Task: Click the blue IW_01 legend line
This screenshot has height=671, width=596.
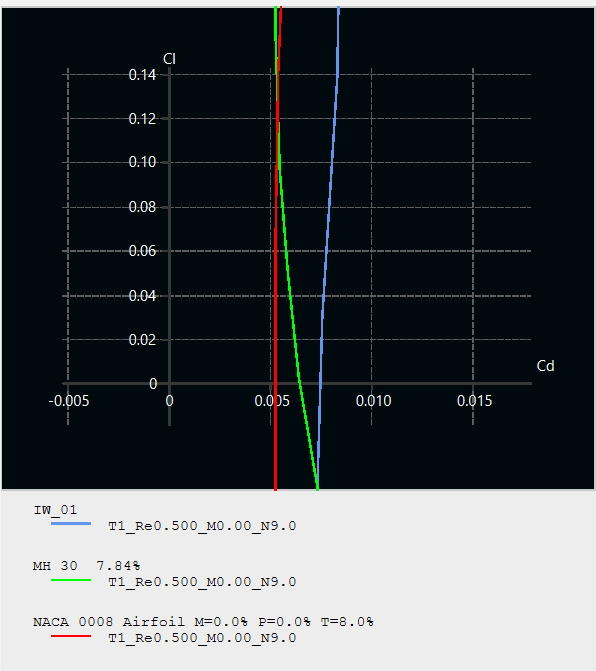Action: coord(71,523)
